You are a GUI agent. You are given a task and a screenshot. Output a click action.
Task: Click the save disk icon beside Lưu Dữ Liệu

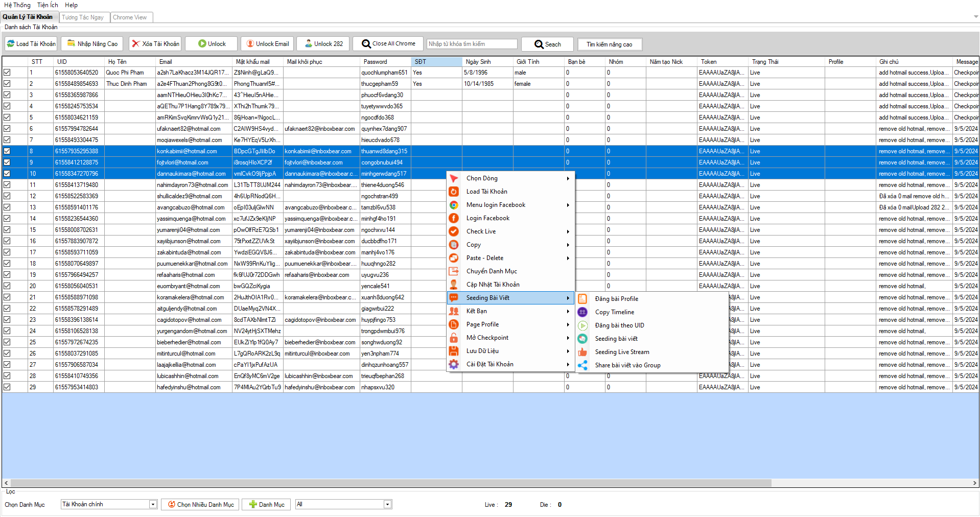coord(453,351)
